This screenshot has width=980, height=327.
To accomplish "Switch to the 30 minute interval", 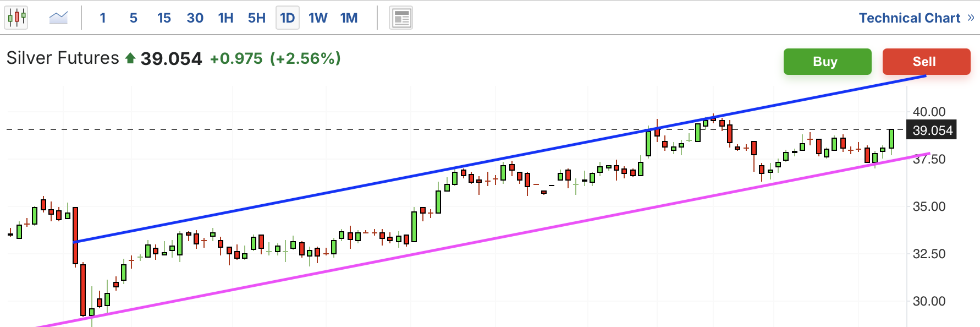I will point(195,18).
